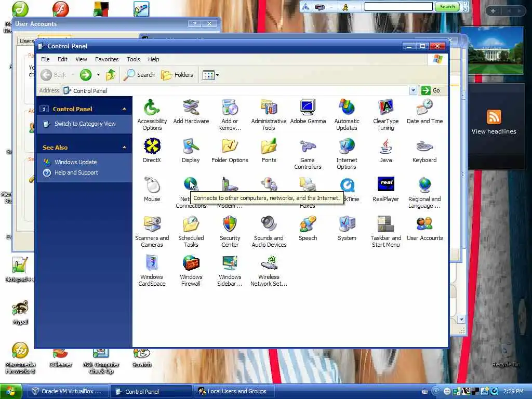Open Folder Options icon
Image resolution: width=532 pixels, height=399 pixels.
(x=230, y=150)
